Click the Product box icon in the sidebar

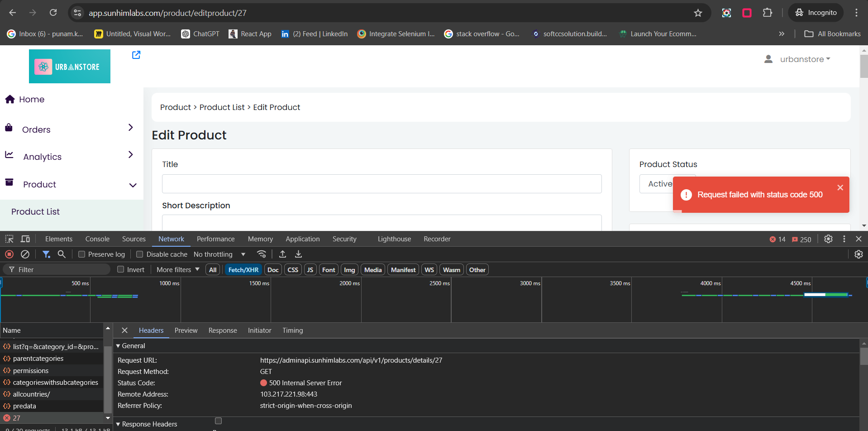click(x=9, y=182)
